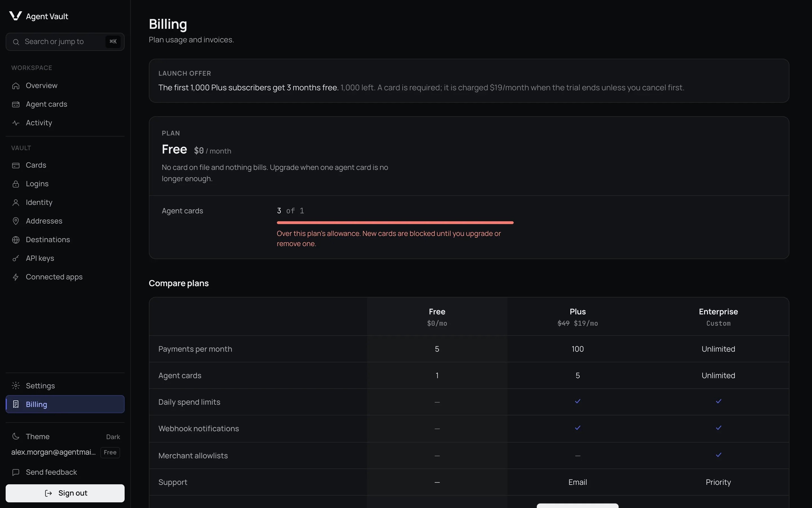Open the Overview page
Image resolution: width=812 pixels, height=508 pixels.
65,86
